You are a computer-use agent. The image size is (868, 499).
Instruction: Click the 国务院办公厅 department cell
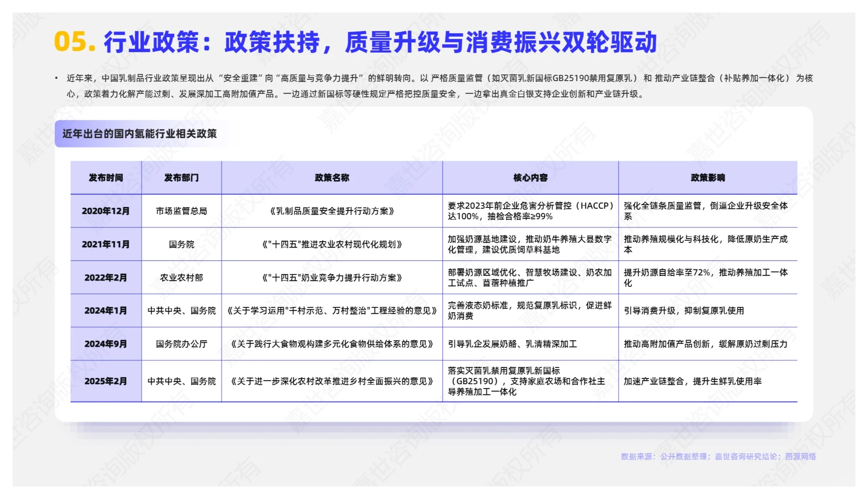(182, 344)
